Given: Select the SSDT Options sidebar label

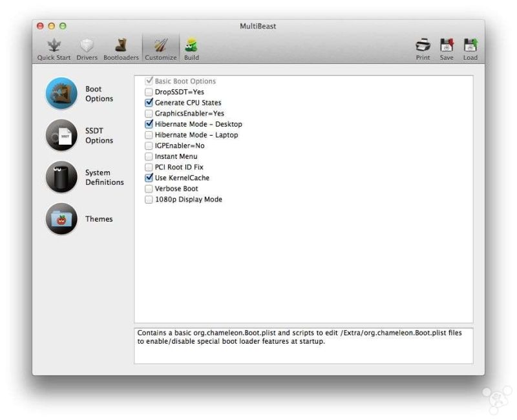Looking at the screenshot, I should coord(100,136).
